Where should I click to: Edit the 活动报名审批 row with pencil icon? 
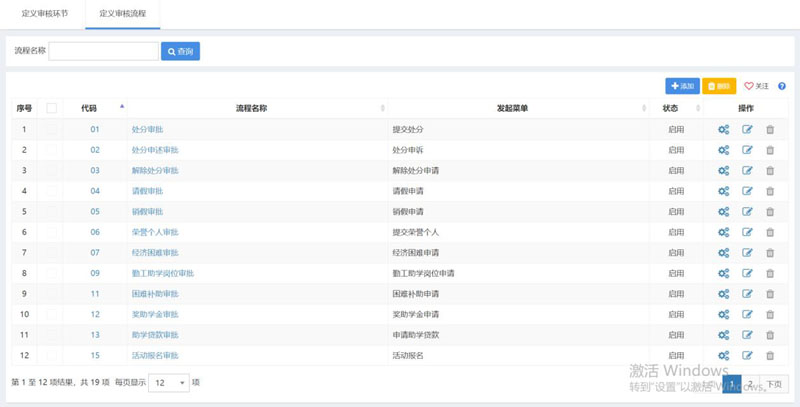pyautogui.click(x=747, y=355)
